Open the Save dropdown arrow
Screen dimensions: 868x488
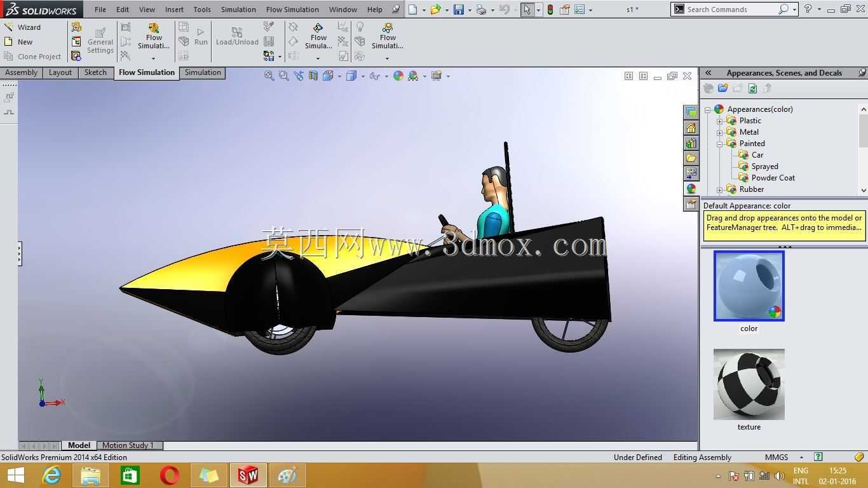pyautogui.click(x=469, y=10)
